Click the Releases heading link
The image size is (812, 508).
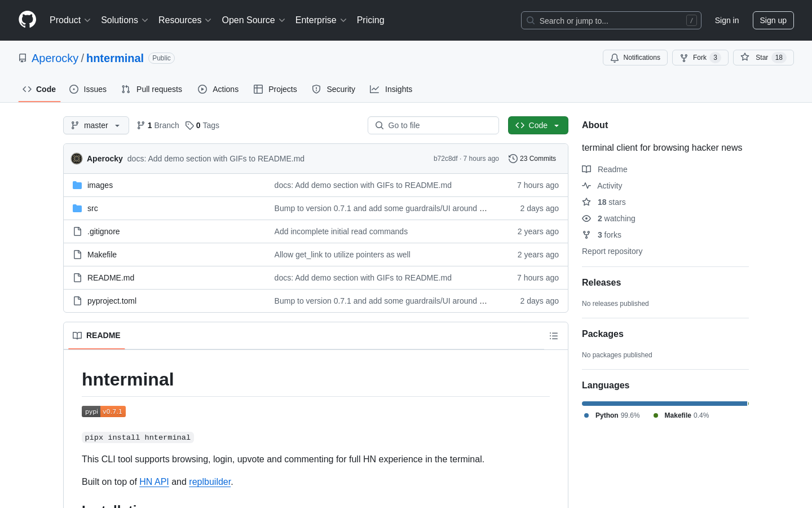pos(601,283)
